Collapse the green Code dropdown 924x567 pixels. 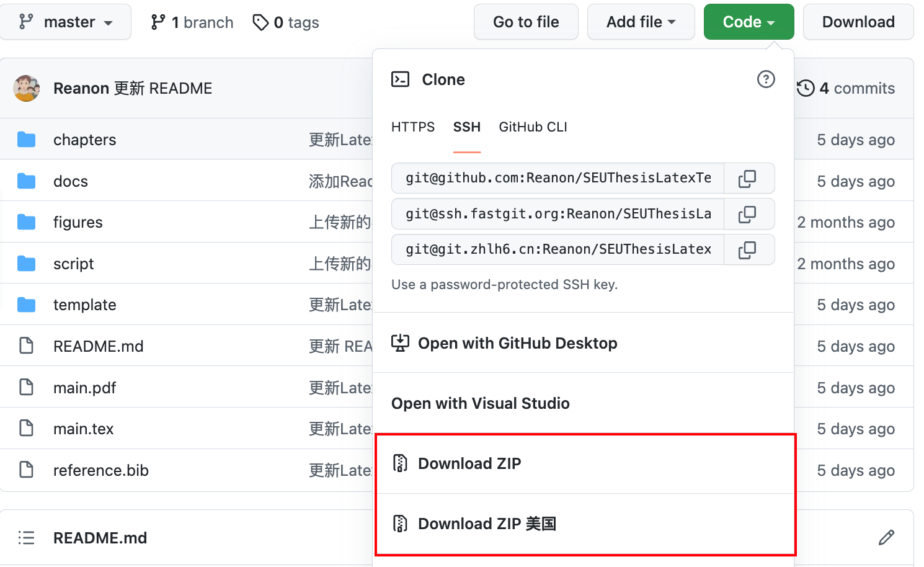[x=749, y=21]
